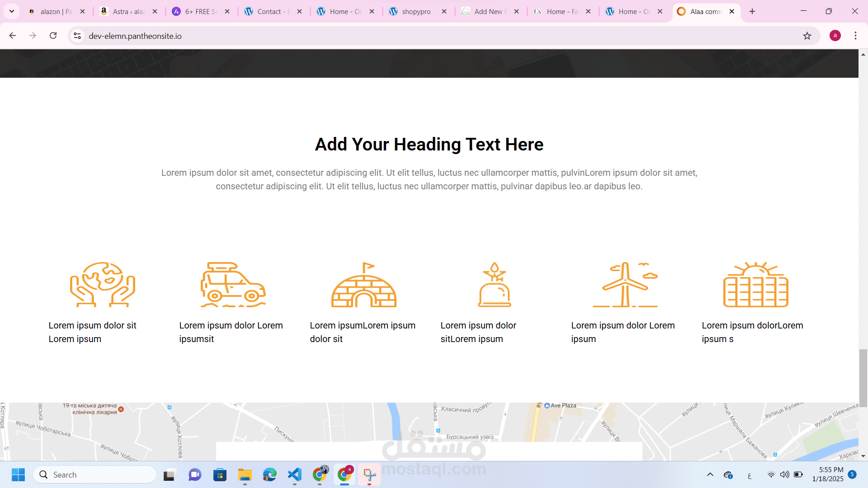
Task: Bookmark this page with the star icon
Action: click(x=807, y=36)
